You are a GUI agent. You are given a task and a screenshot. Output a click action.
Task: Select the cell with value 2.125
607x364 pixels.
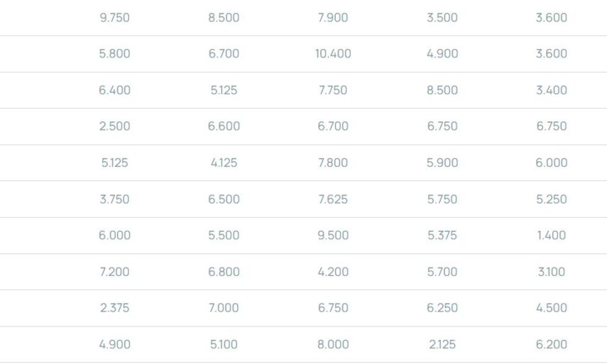pos(442,345)
